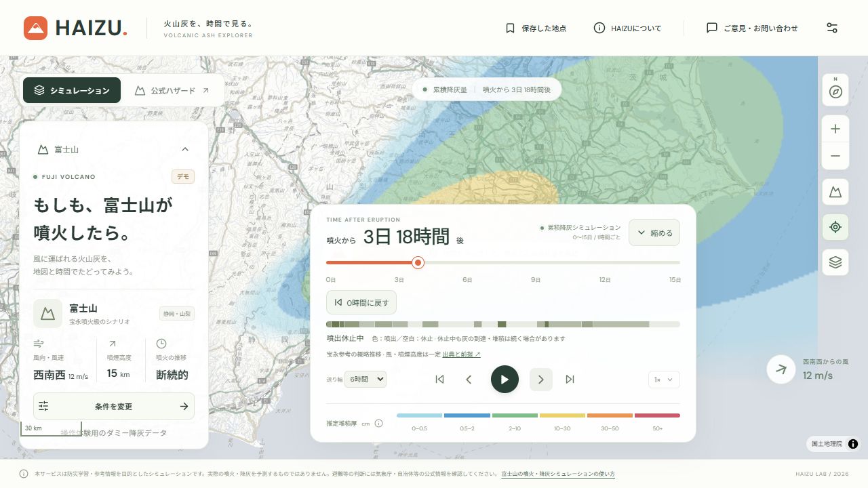Viewport: 868px width, 488px height.
Task: Click the 50+ red legend swatch
Action: pos(657,415)
